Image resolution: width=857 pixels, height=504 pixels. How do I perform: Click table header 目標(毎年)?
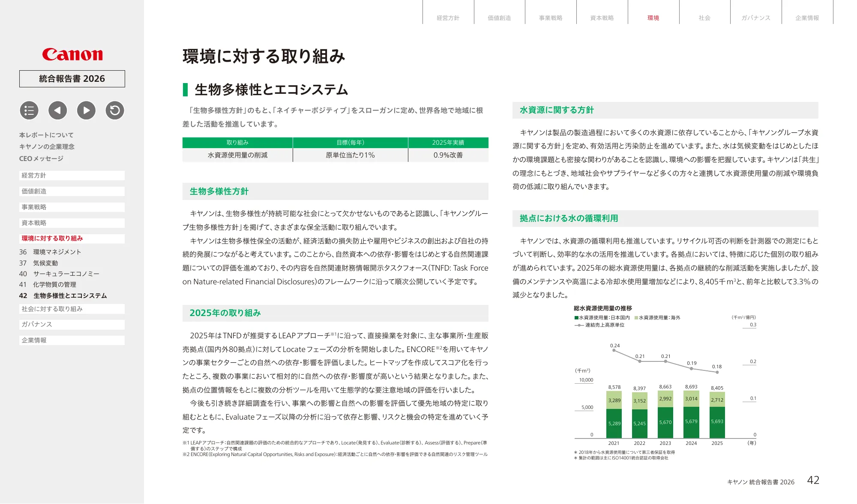[x=350, y=143]
